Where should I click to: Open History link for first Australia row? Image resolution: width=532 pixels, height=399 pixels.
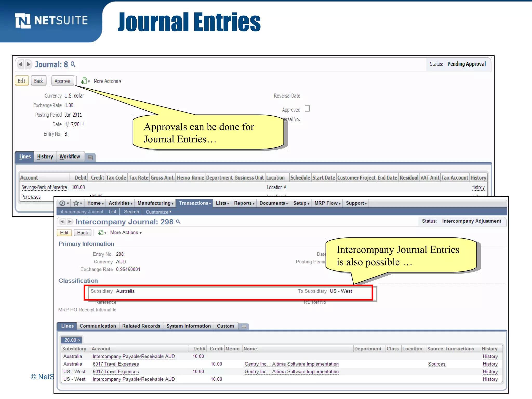pyautogui.click(x=490, y=356)
